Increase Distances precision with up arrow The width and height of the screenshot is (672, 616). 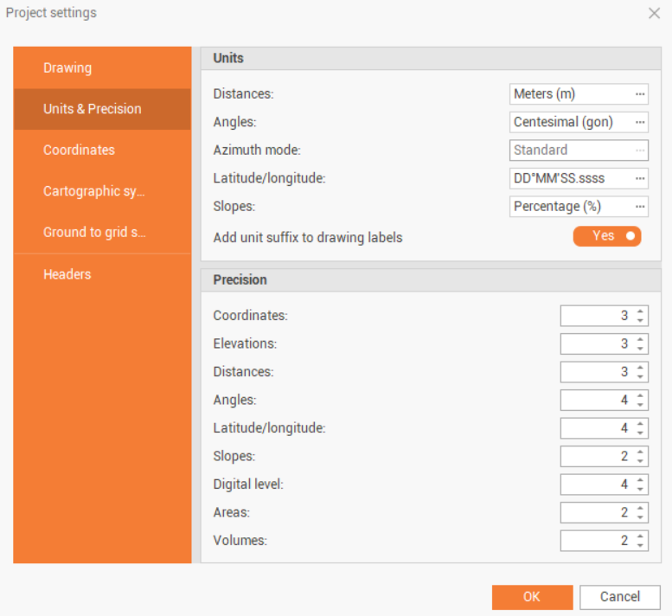[640, 368]
